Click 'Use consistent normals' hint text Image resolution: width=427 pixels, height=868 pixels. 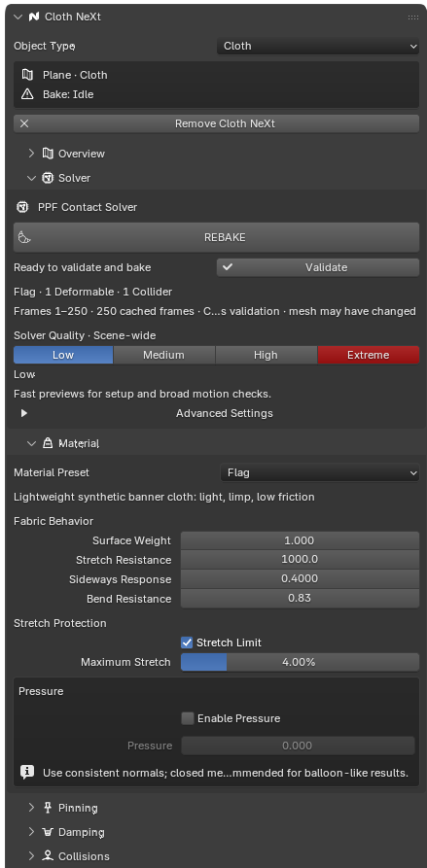226,773
